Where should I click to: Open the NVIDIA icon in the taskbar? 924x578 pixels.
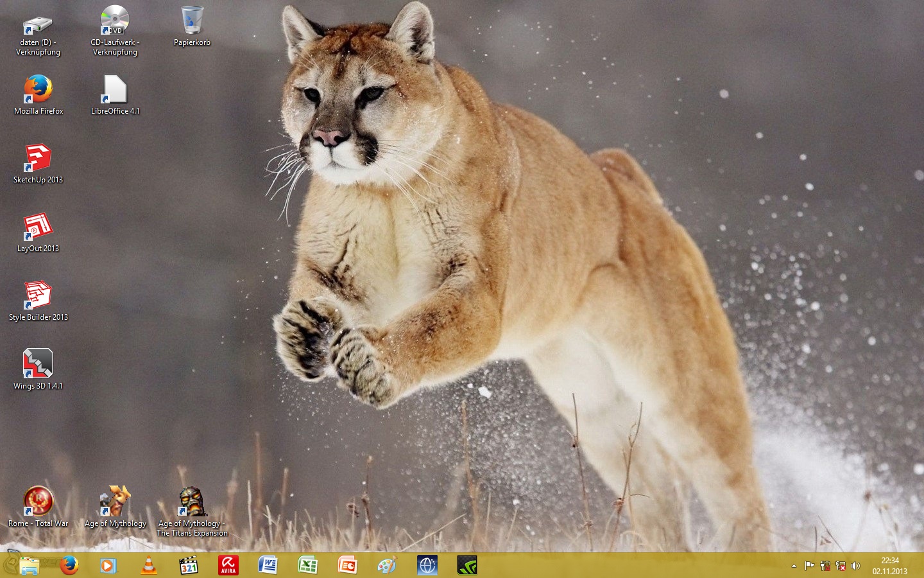coord(466,566)
